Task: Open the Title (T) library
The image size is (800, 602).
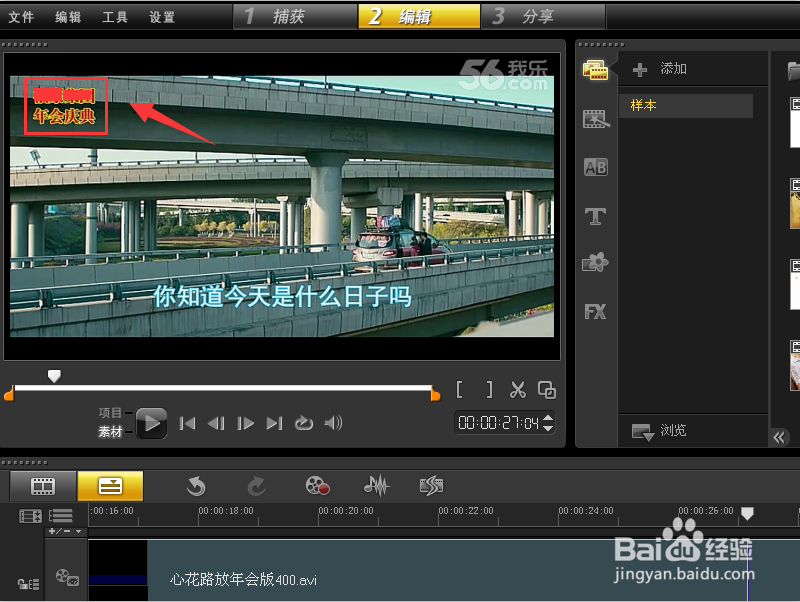Action: click(595, 216)
